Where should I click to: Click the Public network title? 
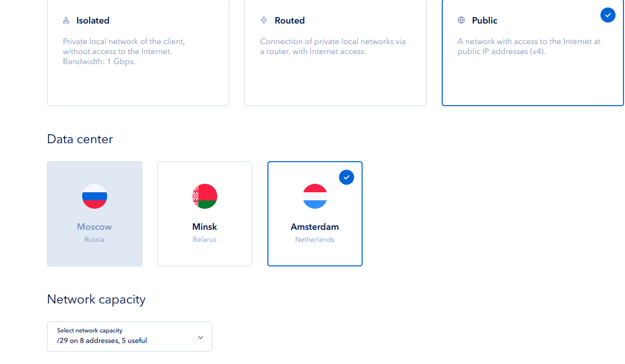pyautogui.click(x=484, y=21)
